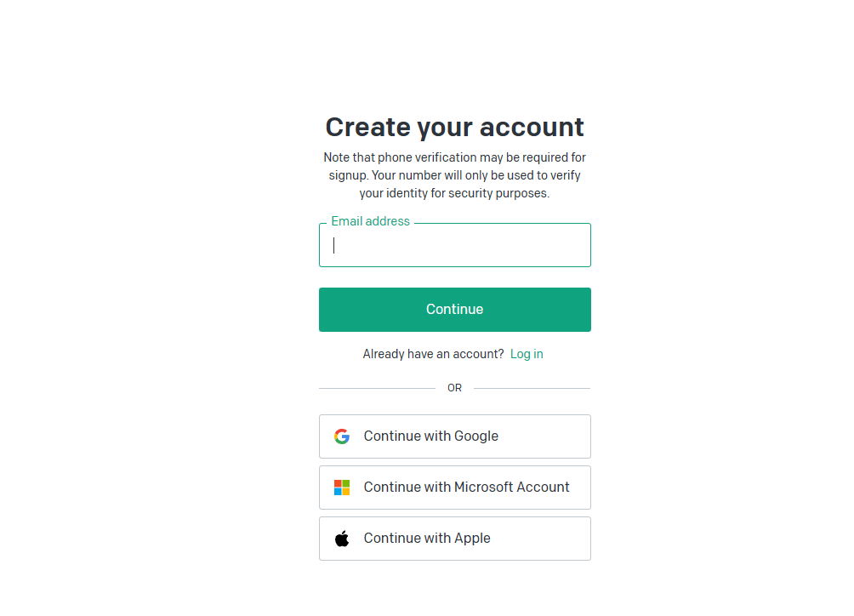Screen dimensions: 854x616
Task: Click the OR divider label
Action: pos(454,388)
